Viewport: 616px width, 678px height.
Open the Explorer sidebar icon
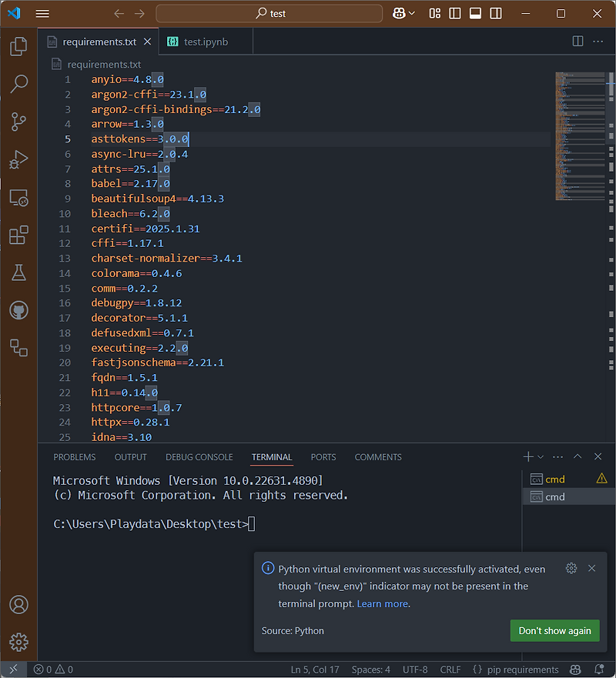click(18, 46)
